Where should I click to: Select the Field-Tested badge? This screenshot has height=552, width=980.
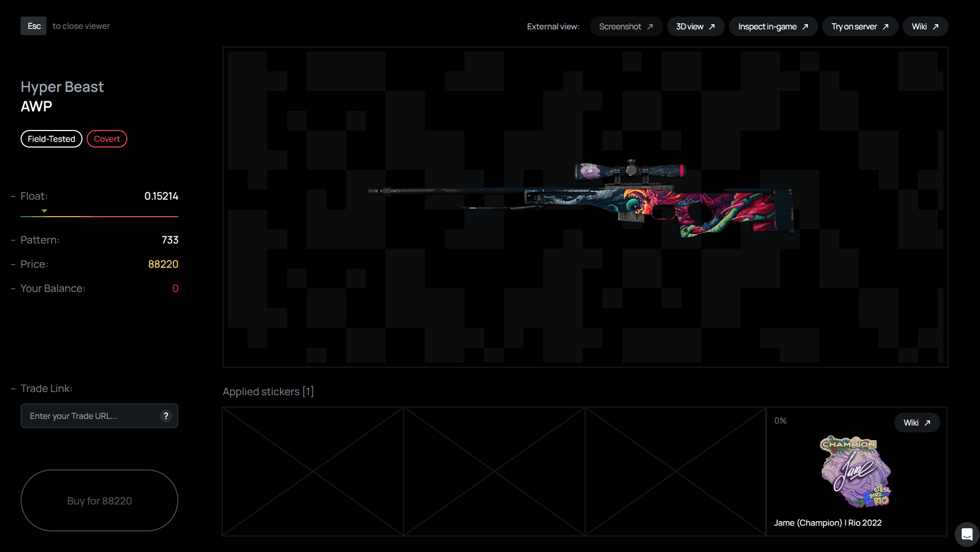coord(51,138)
